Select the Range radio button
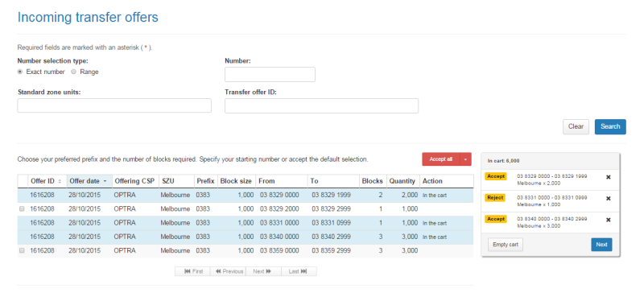The height and width of the screenshot is (305, 644). (73, 72)
